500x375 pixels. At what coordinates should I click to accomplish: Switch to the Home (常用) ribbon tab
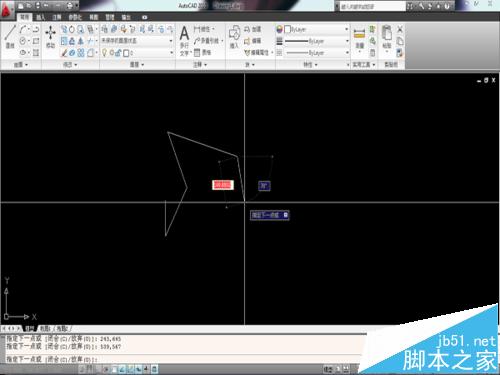pos(25,17)
